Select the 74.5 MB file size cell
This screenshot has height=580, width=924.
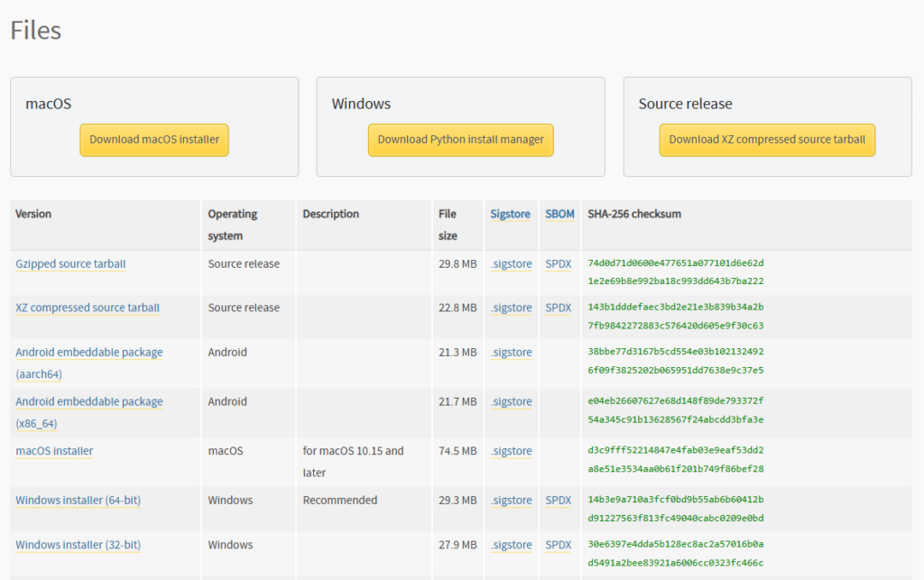click(x=457, y=451)
